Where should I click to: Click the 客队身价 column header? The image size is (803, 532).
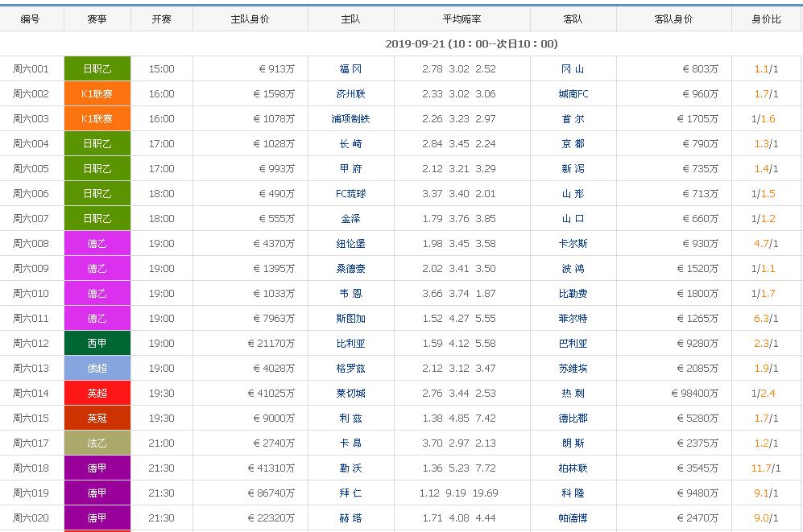point(673,19)
